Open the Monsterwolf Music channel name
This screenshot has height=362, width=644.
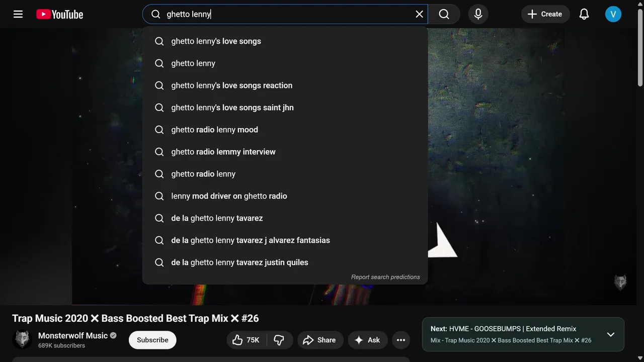point(73,335)
